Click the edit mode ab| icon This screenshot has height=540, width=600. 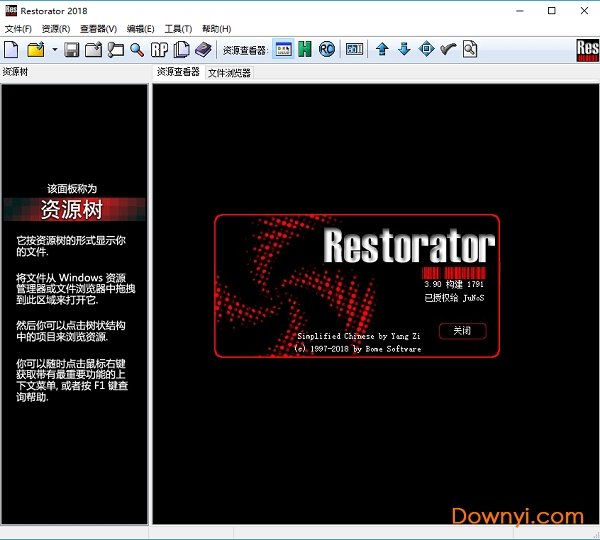[x=354, y=49]
